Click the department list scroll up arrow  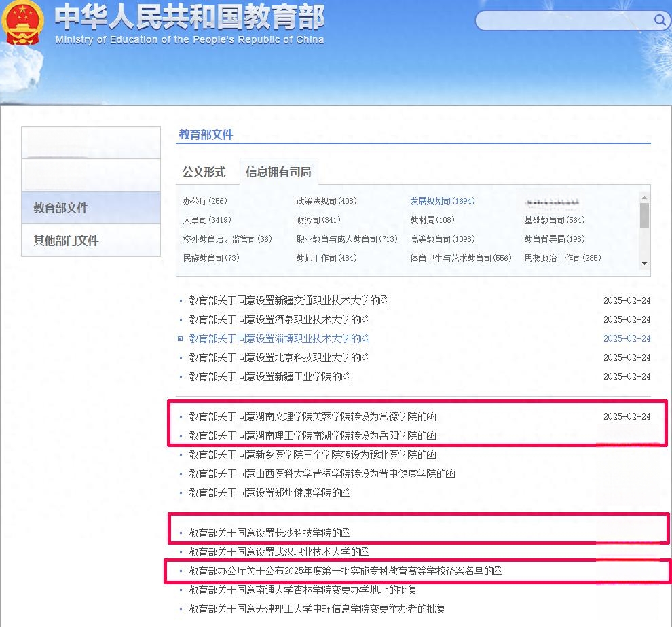click(644, 198)
